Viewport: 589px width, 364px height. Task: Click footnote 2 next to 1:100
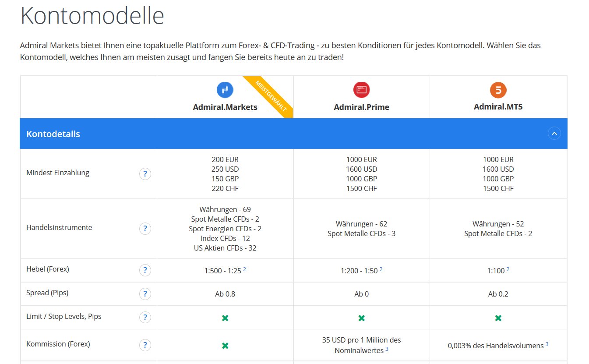click(x=508, y=269)
